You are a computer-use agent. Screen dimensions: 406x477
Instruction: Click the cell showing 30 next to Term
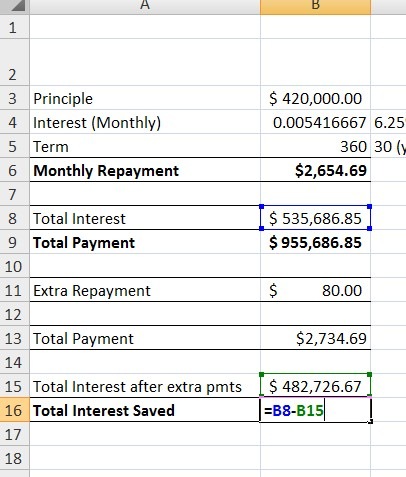point(388,146)
